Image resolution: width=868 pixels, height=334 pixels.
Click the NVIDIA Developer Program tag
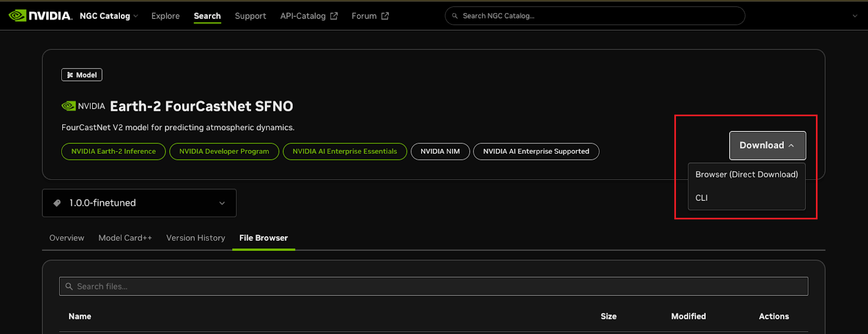click(224, 152)
